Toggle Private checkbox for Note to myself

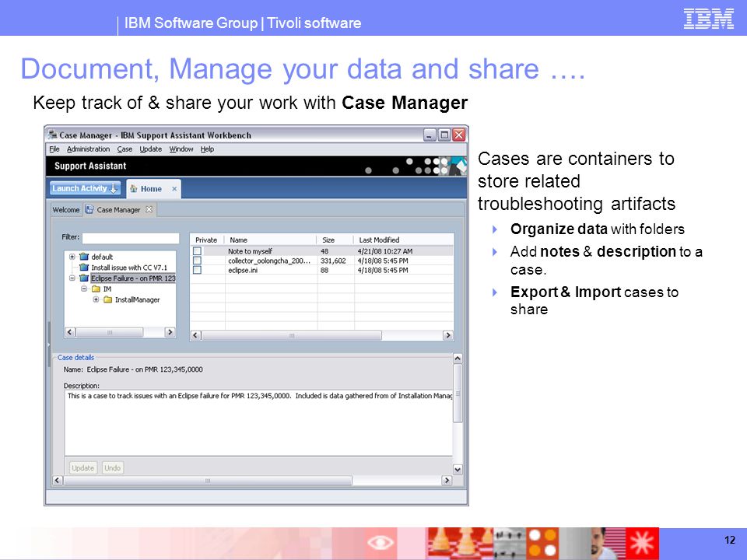197,251
